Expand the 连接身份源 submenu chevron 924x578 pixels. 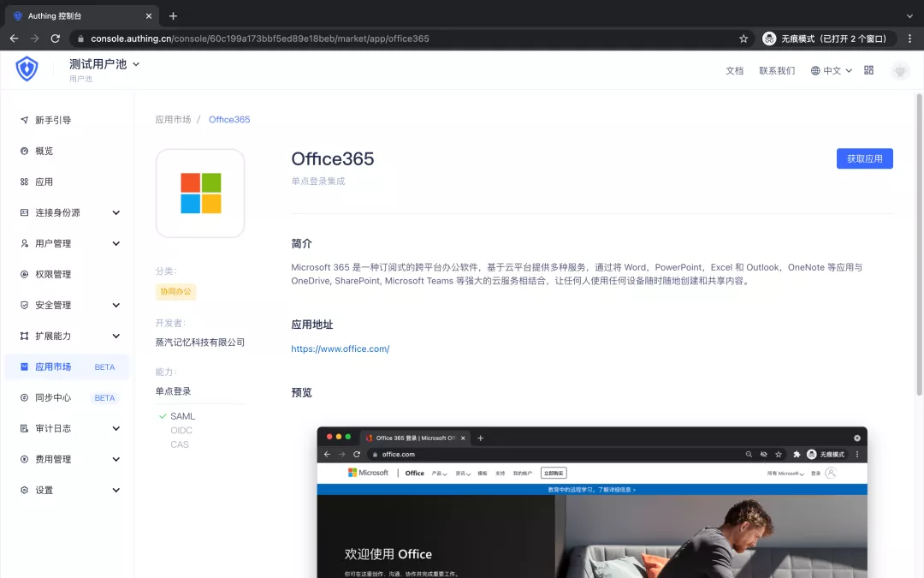(116, 212)
